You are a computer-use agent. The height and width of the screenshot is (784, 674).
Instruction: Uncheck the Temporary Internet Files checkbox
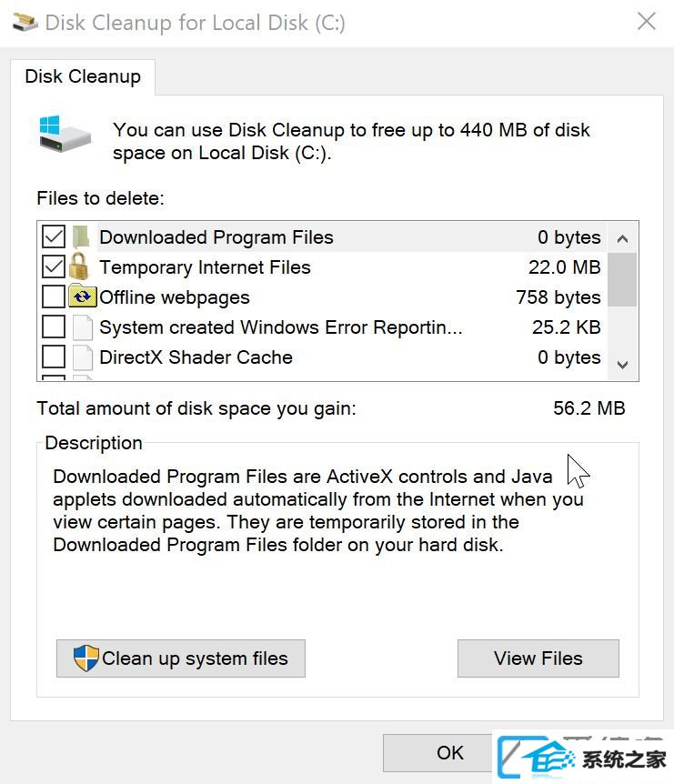pos(54,266)
